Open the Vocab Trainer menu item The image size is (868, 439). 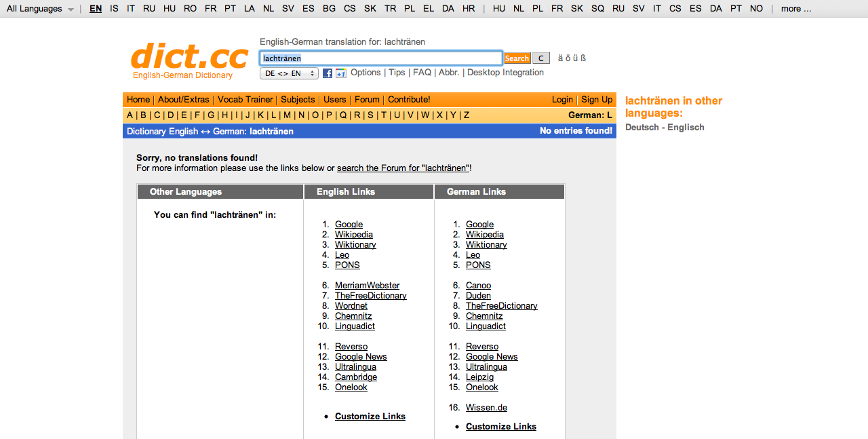(x=245, y=100)
